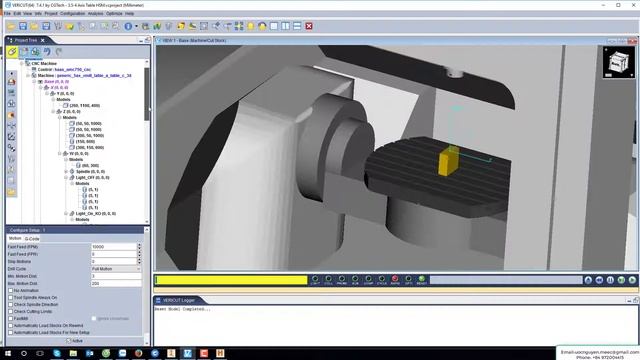
Task: Click the Windows Start button
Action: click(x=8, y=353)
